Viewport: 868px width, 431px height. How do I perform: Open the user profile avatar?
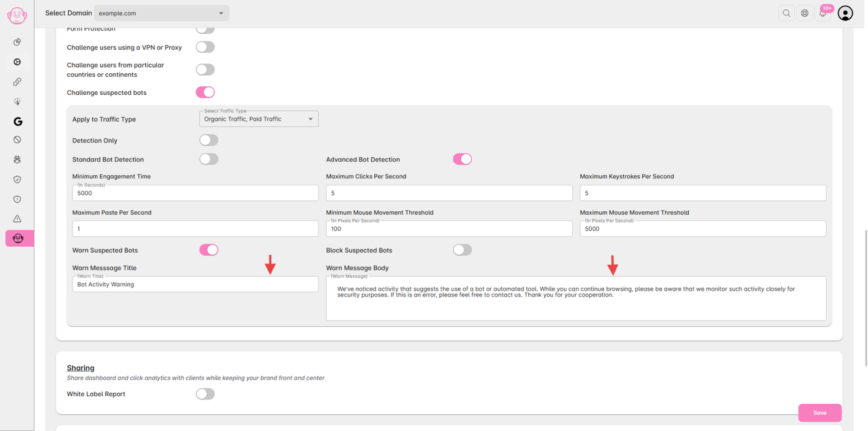[x=845, y=13]
